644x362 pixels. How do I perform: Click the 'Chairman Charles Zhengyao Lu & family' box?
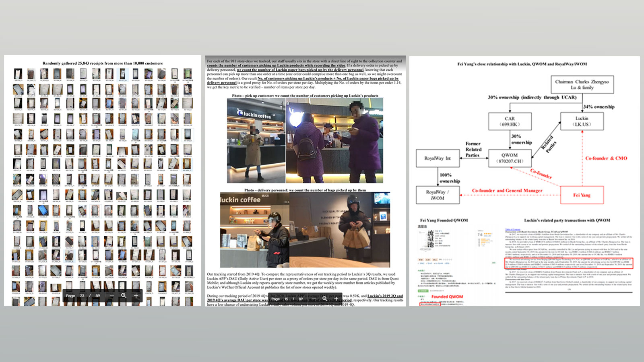(582, 84)
